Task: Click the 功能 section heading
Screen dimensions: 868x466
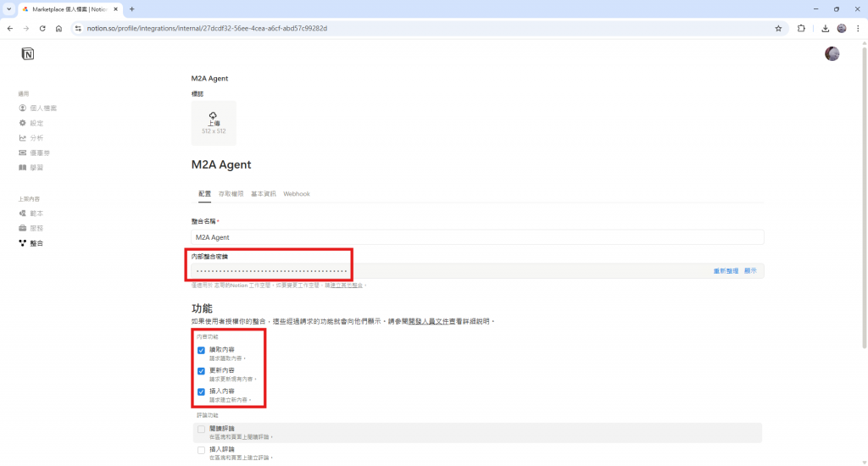Action: point(202,308)
